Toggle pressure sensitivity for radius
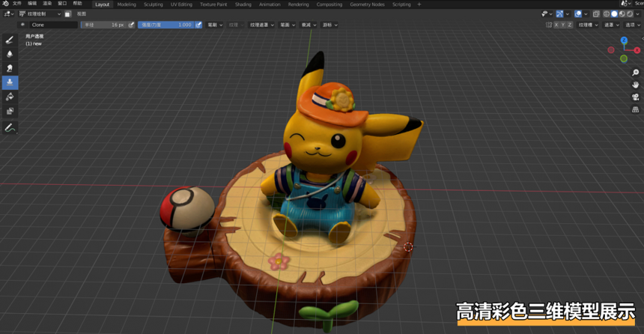Viewport: 644px width, 334px height. coord(132,25)
